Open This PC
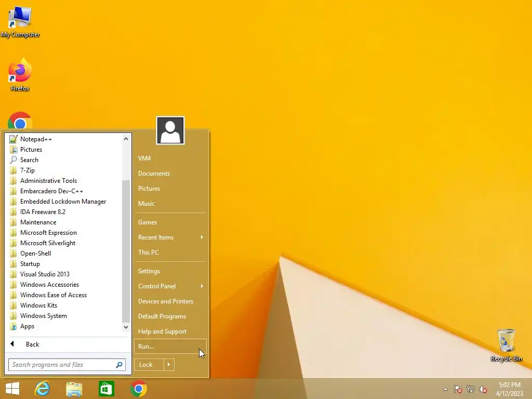 (170, 252)
